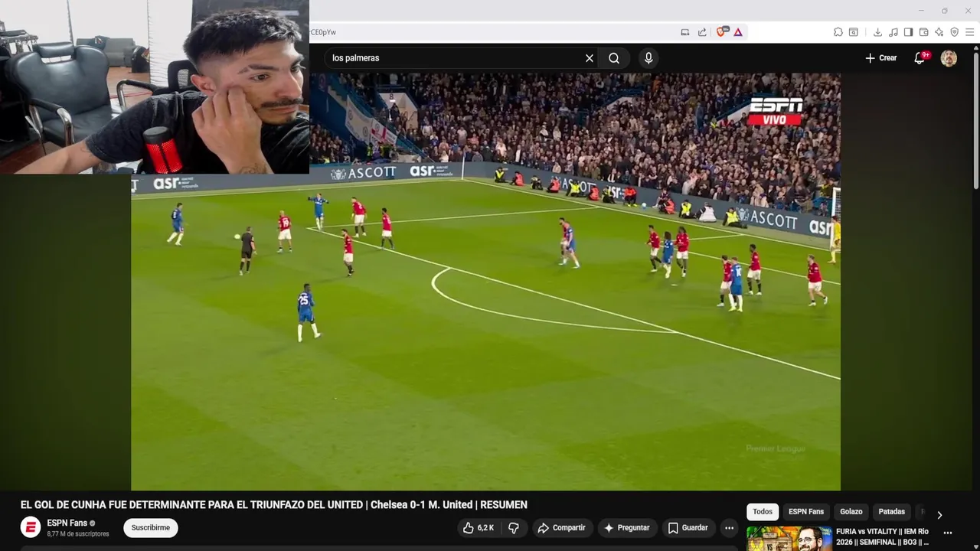Click the browser address bar URL text
The image size is (980, 551).
click(323, 32)
